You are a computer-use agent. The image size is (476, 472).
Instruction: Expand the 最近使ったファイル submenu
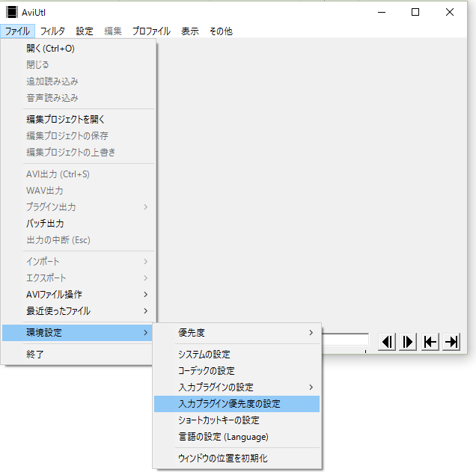click(79, 311)
